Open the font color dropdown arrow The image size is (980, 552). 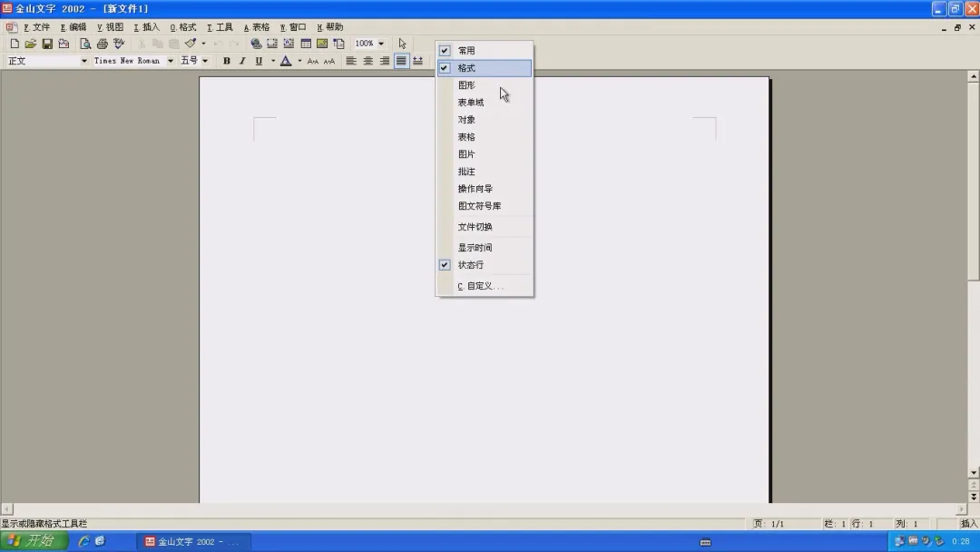[299, 61]
